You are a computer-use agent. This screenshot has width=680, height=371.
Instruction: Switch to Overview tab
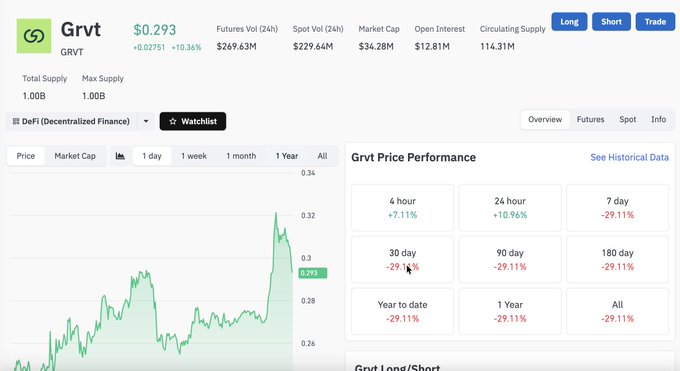(x=545, y=119)
